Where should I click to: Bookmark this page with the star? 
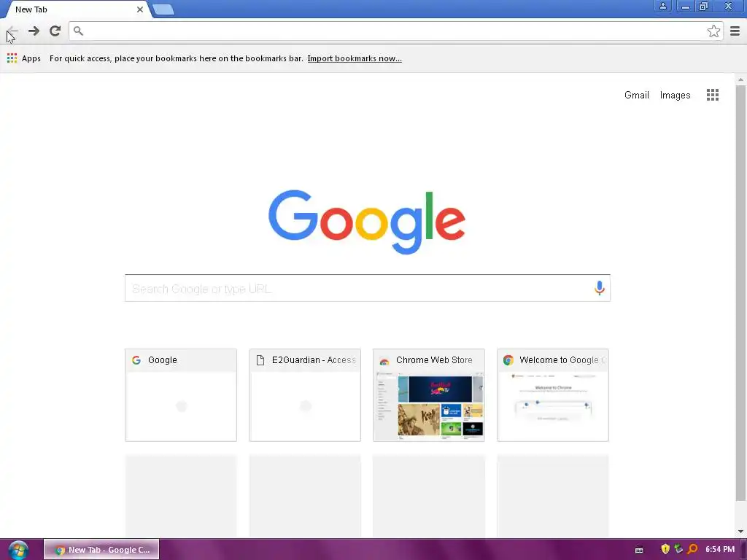tap(713, 31)
